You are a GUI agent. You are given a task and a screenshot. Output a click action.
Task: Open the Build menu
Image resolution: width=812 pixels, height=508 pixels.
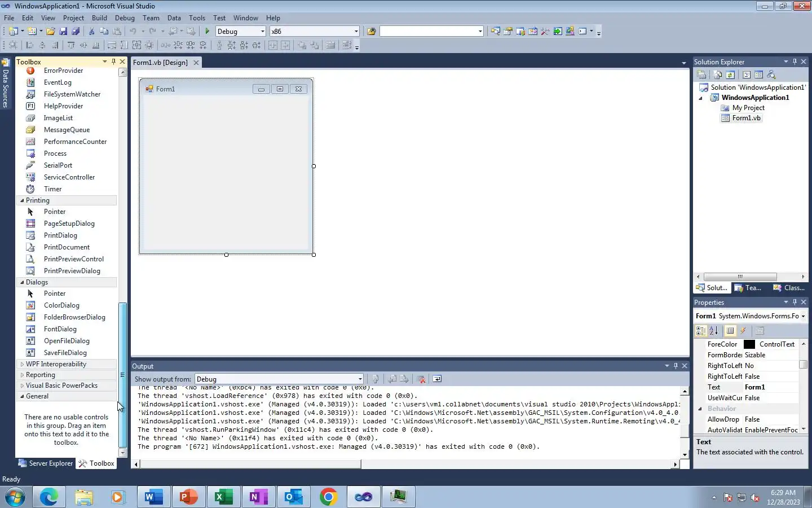99,18
